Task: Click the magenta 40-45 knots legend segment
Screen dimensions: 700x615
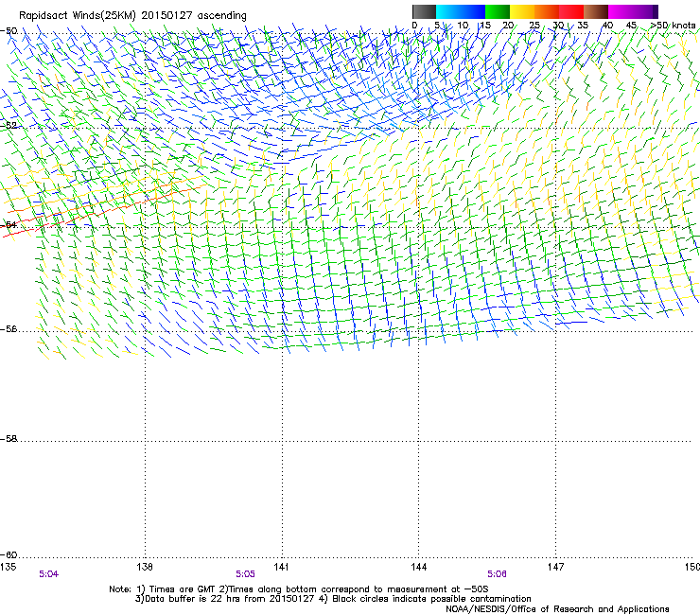Action: pyautogui.click(x=621, y=11)
